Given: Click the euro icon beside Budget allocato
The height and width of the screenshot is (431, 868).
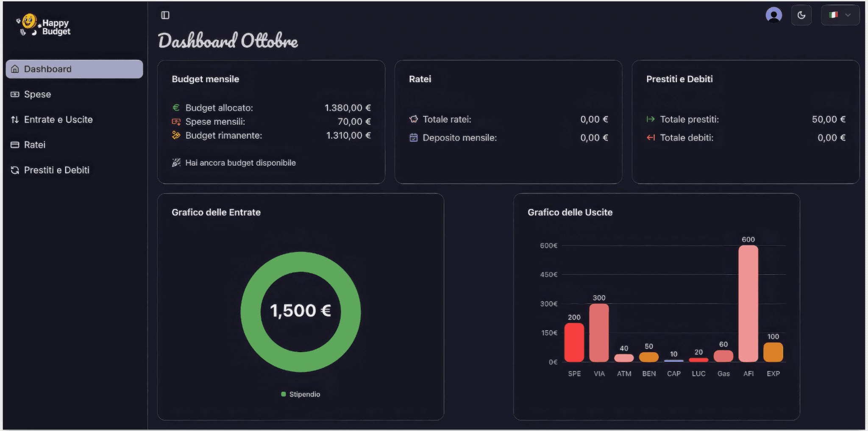Looking at the screenshot, I should (176, 108).
